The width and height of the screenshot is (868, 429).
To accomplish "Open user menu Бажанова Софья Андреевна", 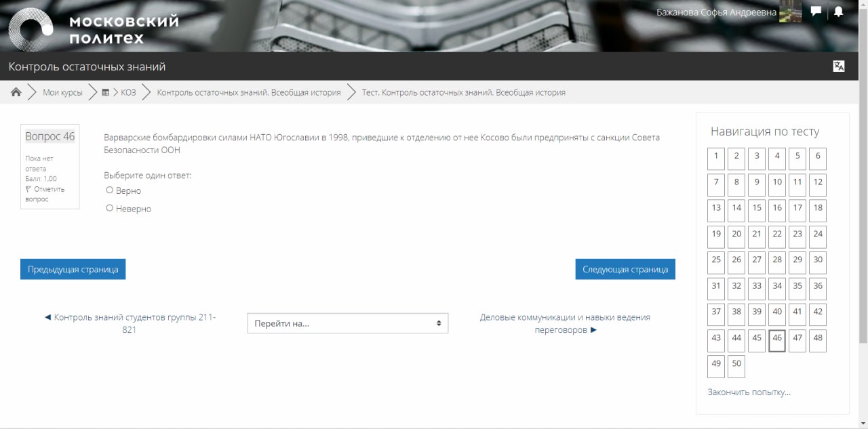I will pyautogui.click(x=716, y=12).
